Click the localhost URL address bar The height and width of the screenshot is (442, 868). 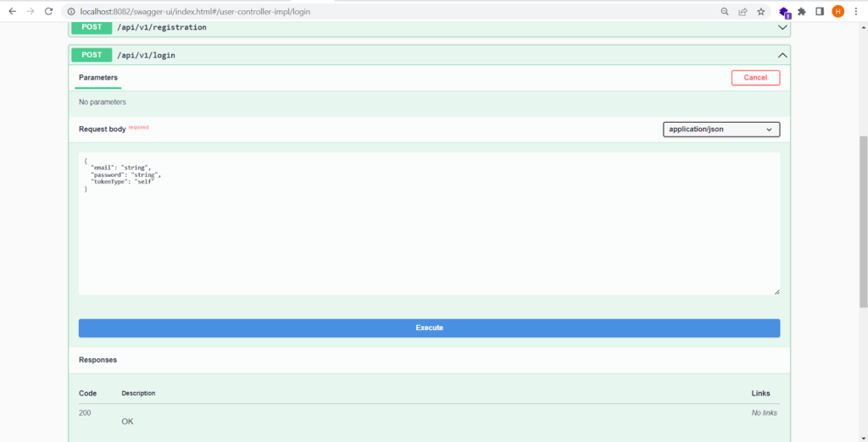(x=196, y=11)
